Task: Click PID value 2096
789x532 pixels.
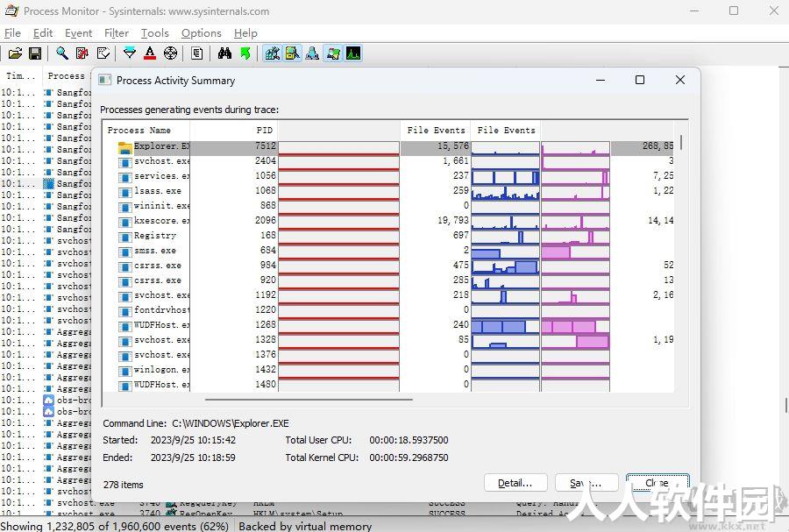Action: 266,220
